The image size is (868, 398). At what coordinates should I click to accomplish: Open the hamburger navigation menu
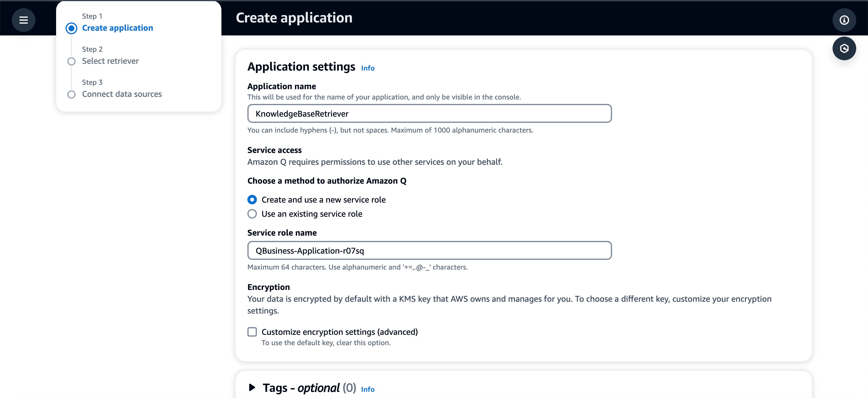[23, 20]
